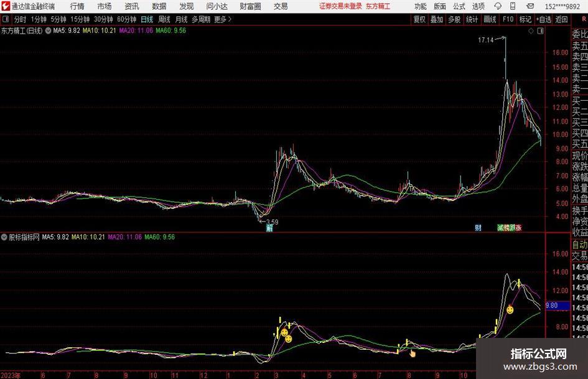Open the dropdown arrow beside 股标指标网 indicator
This screenshot has height=379, width=588.
pos(4,237)
